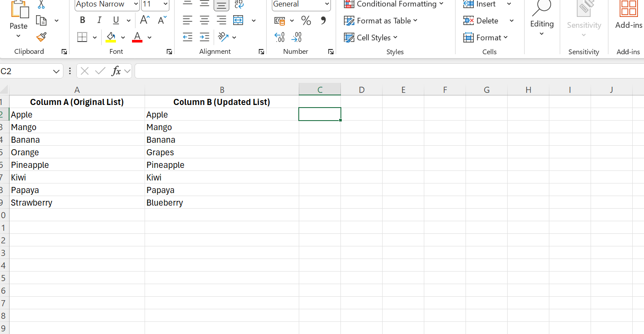Click the Increase Indent icon
Image resolution: width=644 pixels, height=334 pixels.
tap(204, 37)
